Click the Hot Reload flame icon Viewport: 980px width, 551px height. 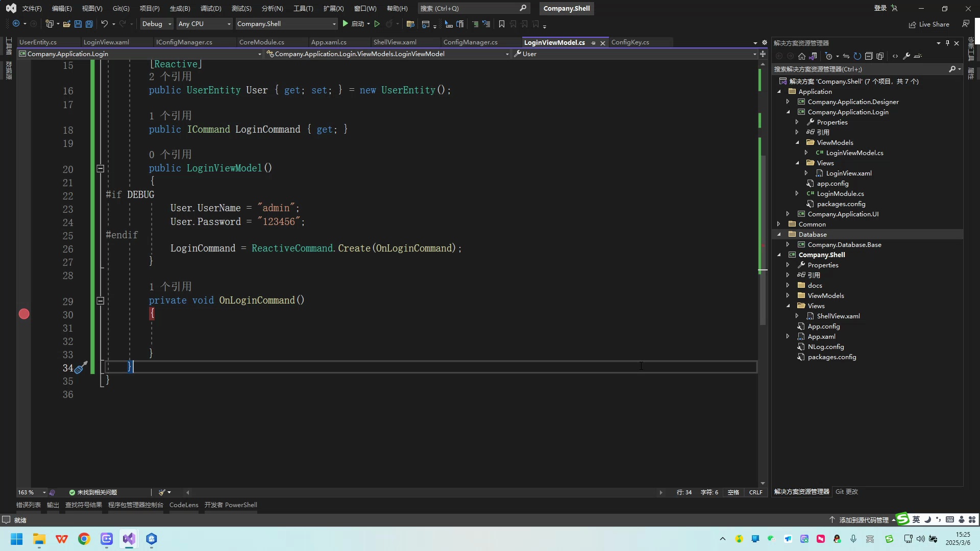(389, 24)
